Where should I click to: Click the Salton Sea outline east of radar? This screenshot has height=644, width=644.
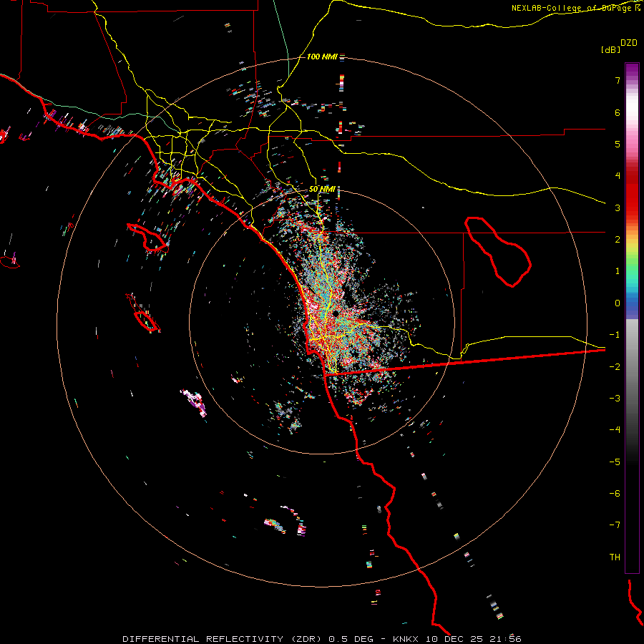point(498,252)
